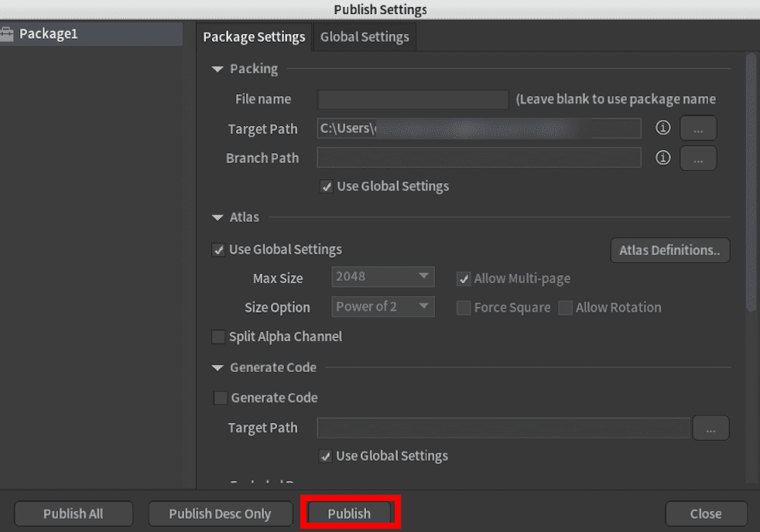This screenshot has width=760, height=532.
Task: Collapse the Atlas section triangle
Action: coord(217,218)
